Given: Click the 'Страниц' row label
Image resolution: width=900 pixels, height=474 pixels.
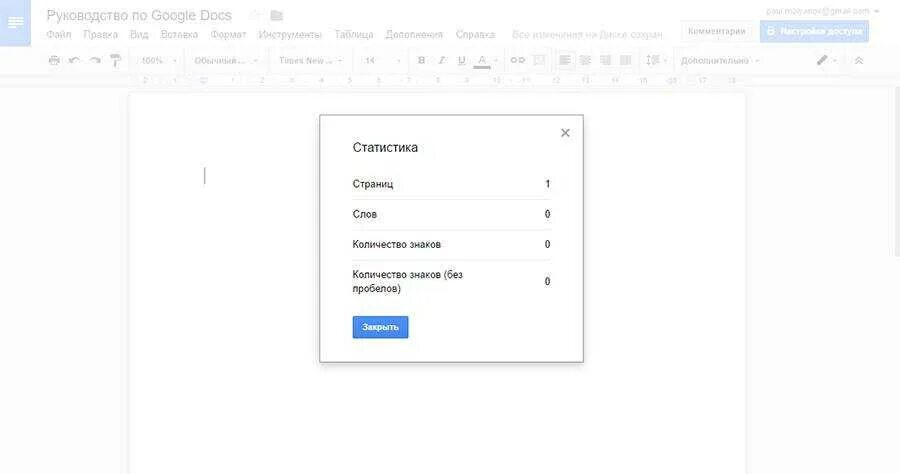Looking at the screenshot, I should (373, 184).
